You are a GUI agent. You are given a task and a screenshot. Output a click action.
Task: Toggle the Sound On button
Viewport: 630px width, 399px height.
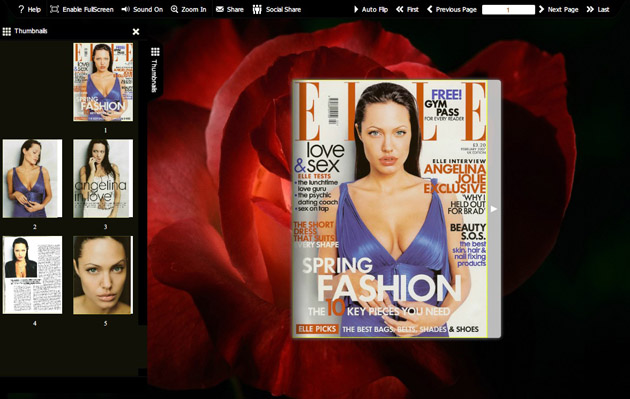142,9
